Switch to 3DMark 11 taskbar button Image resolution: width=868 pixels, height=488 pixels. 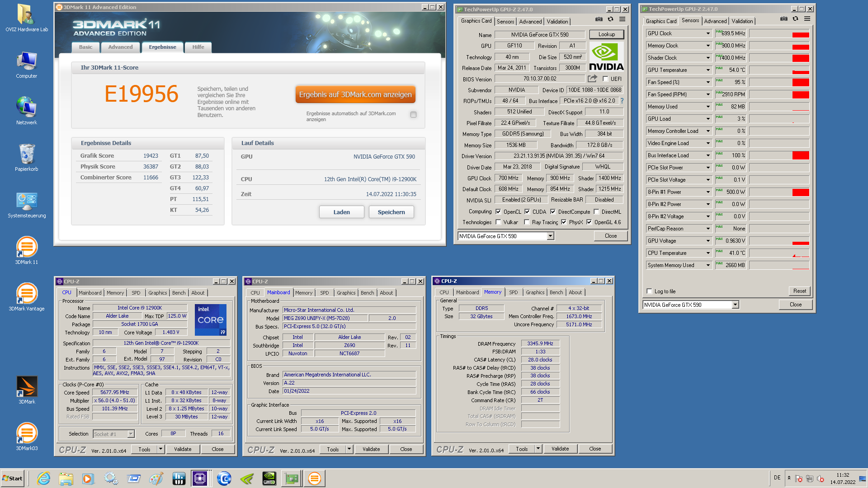[314, 479]
